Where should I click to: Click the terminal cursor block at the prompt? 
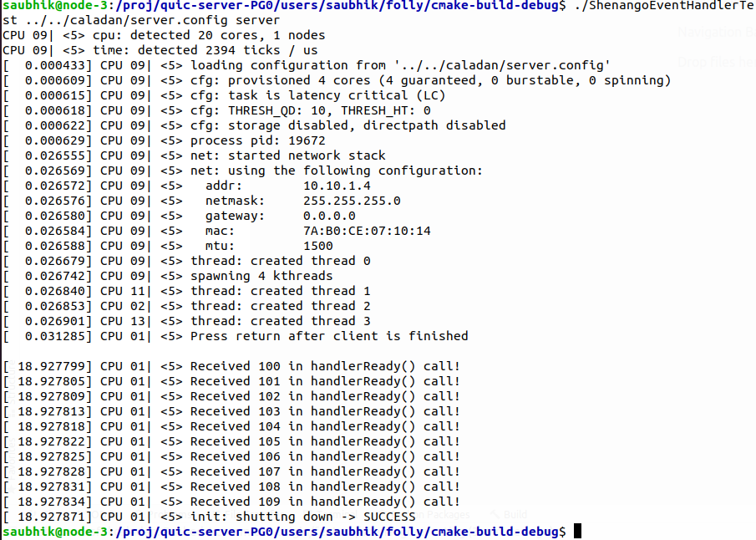[x=577, y=532]
